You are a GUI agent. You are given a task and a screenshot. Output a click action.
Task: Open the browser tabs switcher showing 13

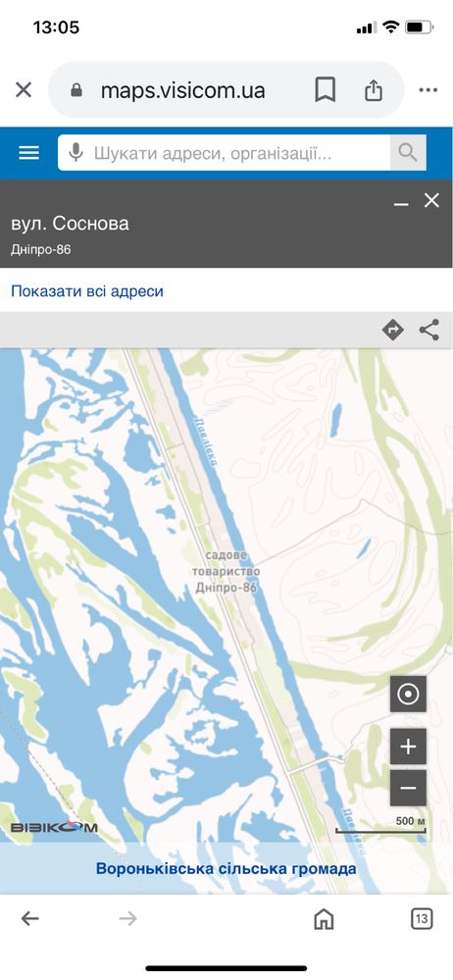tap(422, 918)
